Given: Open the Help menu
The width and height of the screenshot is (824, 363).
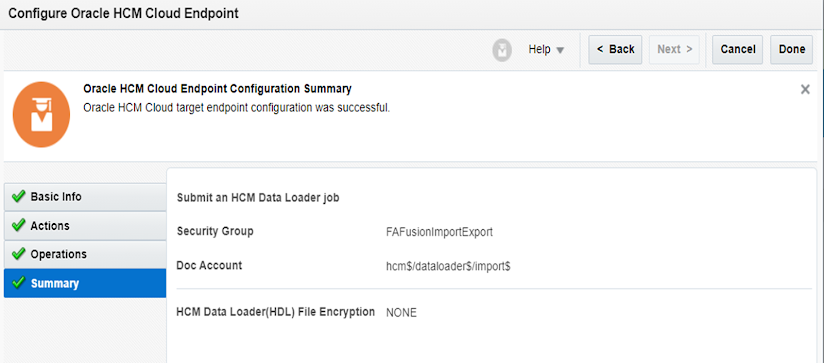Looking at the screenshot, I should click(546, 49).
